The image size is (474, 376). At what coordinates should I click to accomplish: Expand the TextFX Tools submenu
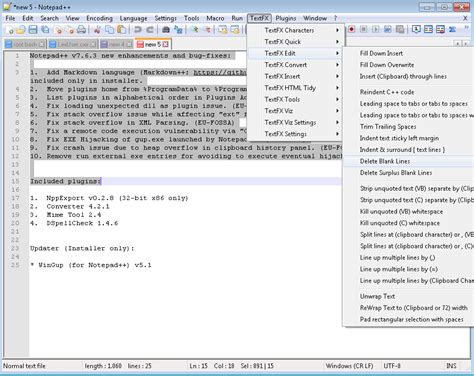[x=296, y=99]
